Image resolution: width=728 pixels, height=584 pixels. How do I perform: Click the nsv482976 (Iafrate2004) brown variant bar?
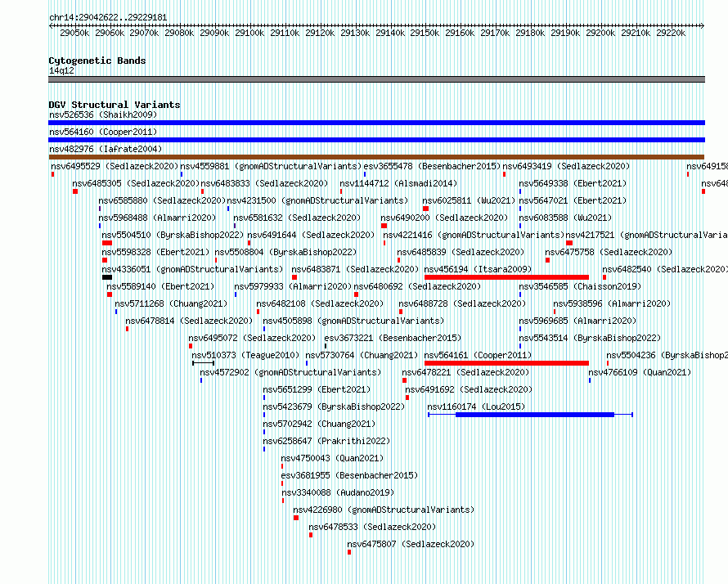tap(376, 157)
